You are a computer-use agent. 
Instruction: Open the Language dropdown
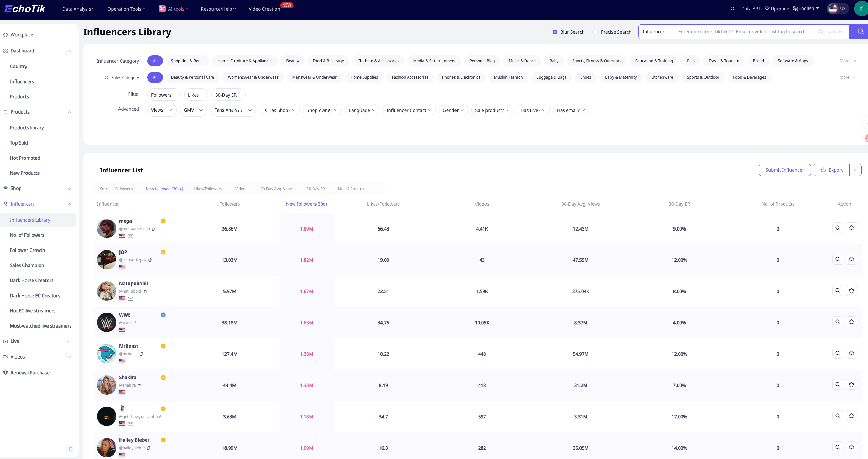[362, 110]
